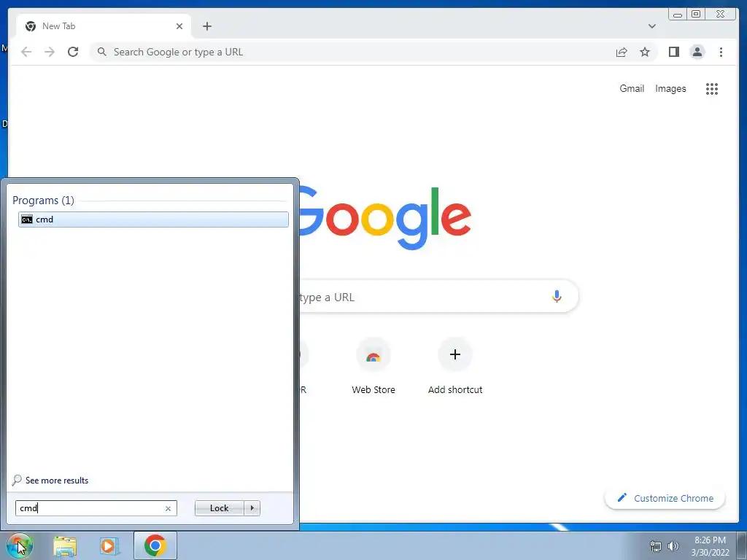Toggle the Chrome side panel
Viewport: 747px width, 560px height.
pos(673,52)
